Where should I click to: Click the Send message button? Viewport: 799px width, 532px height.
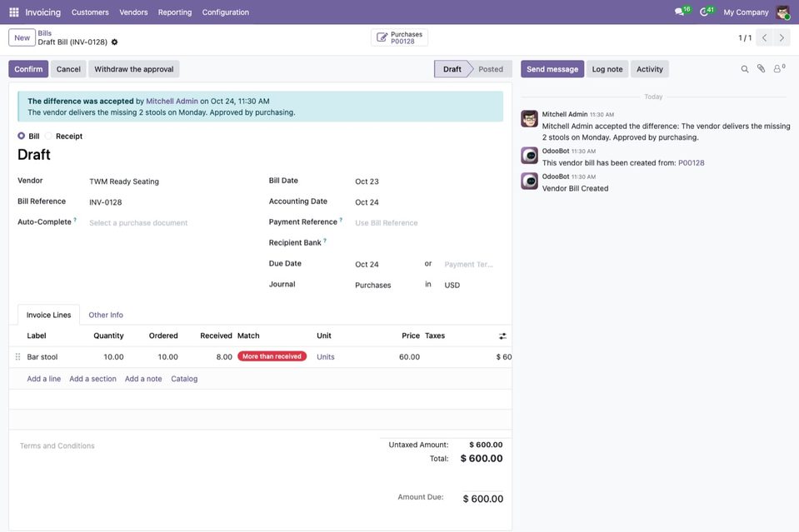[x=552, y=69]
